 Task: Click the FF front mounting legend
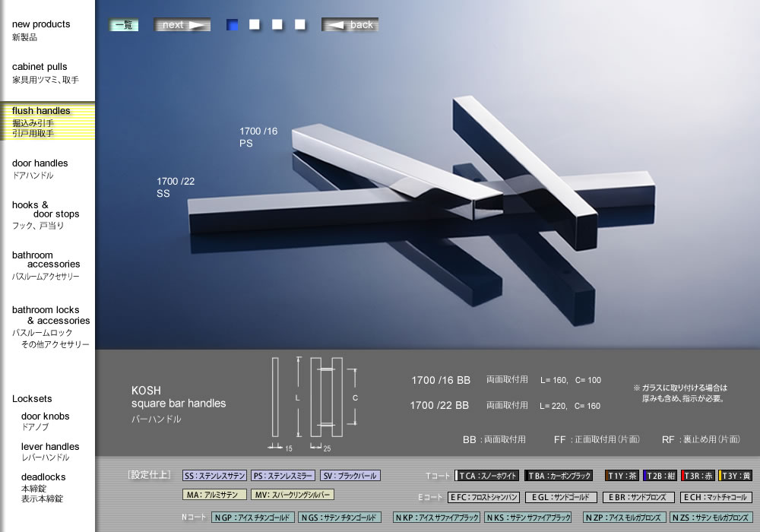(597, 439)
